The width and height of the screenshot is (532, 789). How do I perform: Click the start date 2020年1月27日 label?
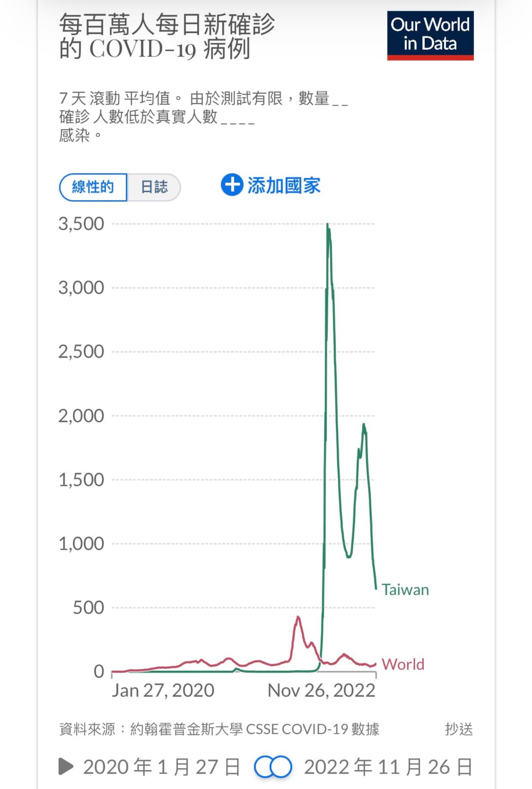point(161,767)
